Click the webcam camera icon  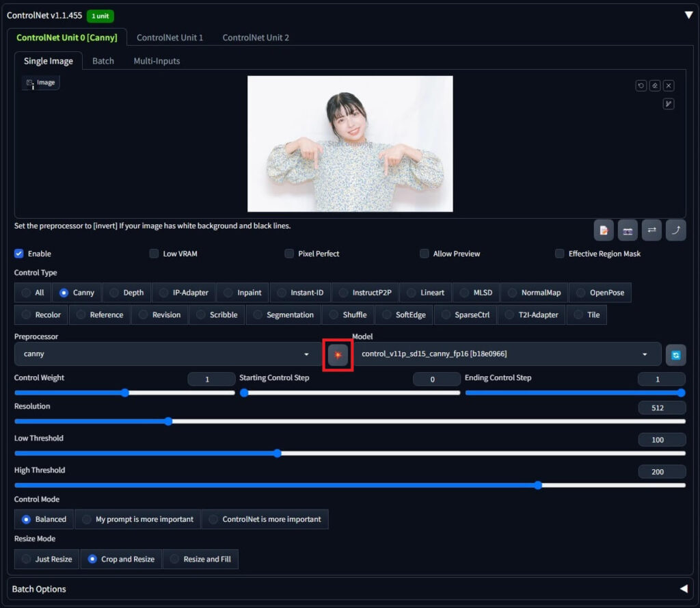628,230
